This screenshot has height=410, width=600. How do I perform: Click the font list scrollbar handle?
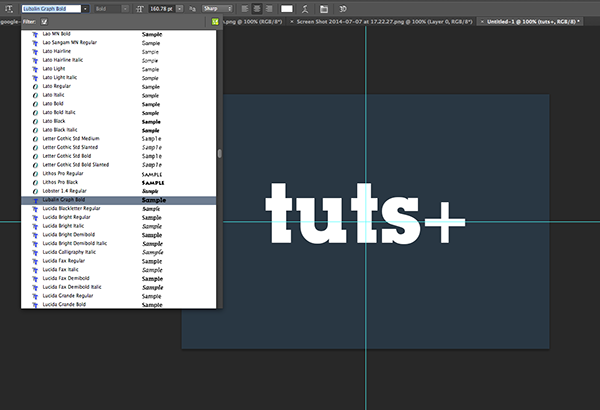tap(220, 154)
